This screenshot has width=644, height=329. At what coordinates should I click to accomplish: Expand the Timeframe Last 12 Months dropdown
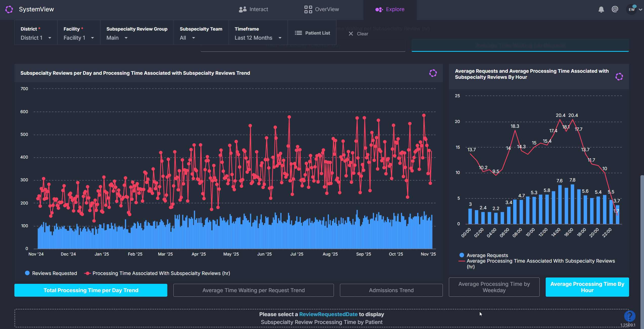pyautogui.click(x=258, y=38)
